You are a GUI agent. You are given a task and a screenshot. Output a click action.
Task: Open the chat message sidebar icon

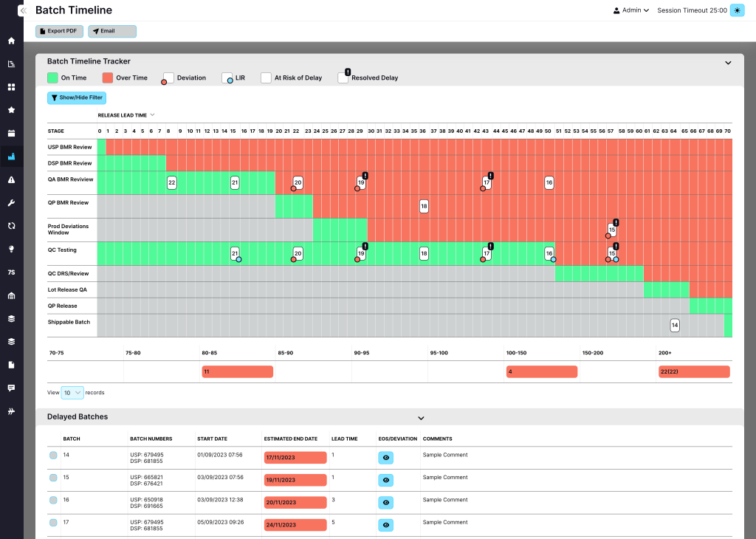pyautogui.click(x=12, y=388)
